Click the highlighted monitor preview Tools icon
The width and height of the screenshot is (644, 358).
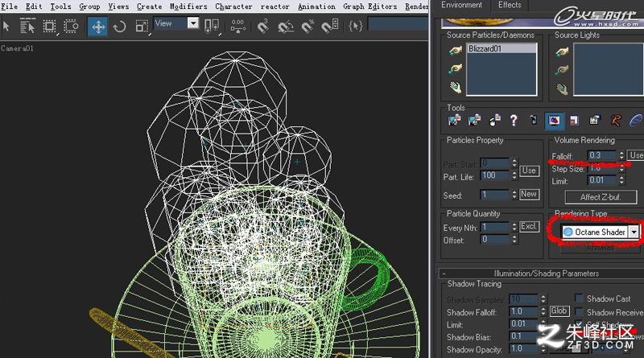coord(554,121)
